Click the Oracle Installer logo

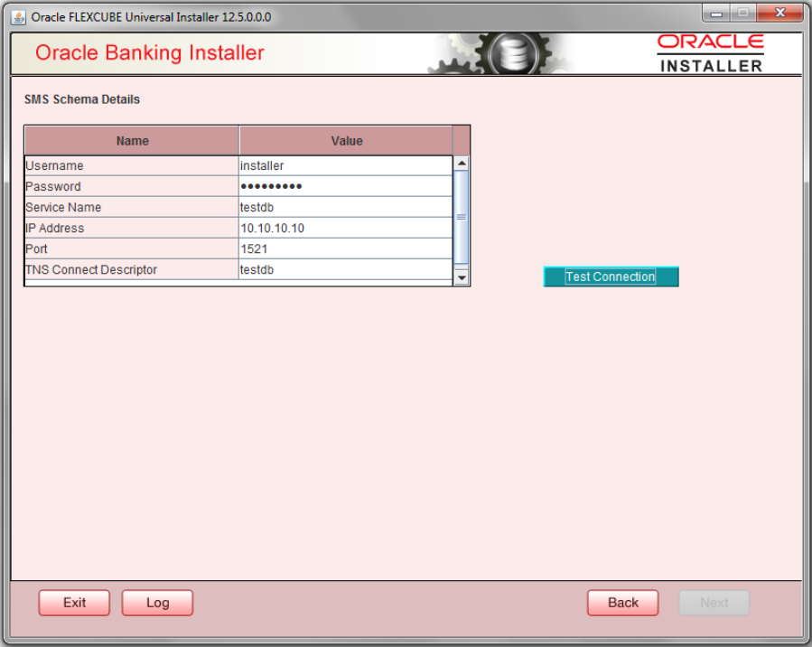[713, 54]
